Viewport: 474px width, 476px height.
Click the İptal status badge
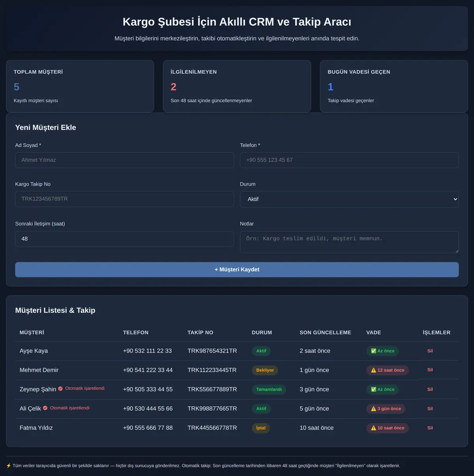point(261,428)
